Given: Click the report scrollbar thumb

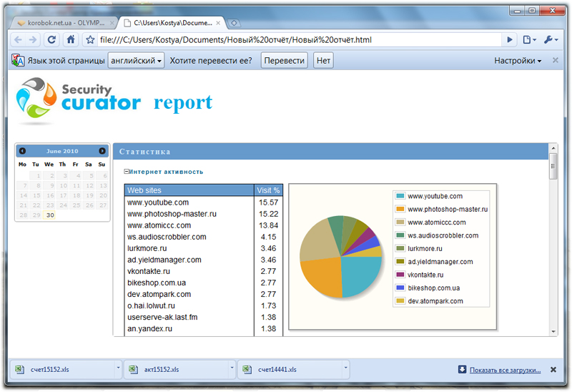Looking at the screenshot, I should click(553, 166).
